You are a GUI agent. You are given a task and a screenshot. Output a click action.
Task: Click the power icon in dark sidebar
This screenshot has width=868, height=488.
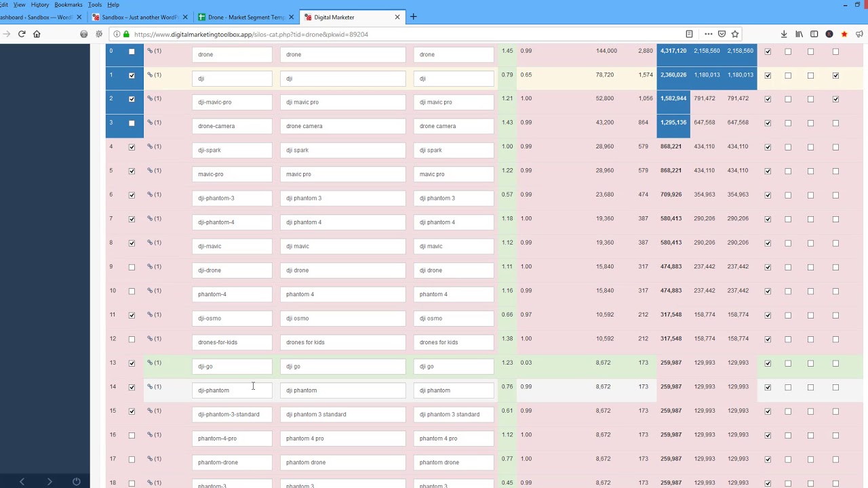tap(76, 481)
